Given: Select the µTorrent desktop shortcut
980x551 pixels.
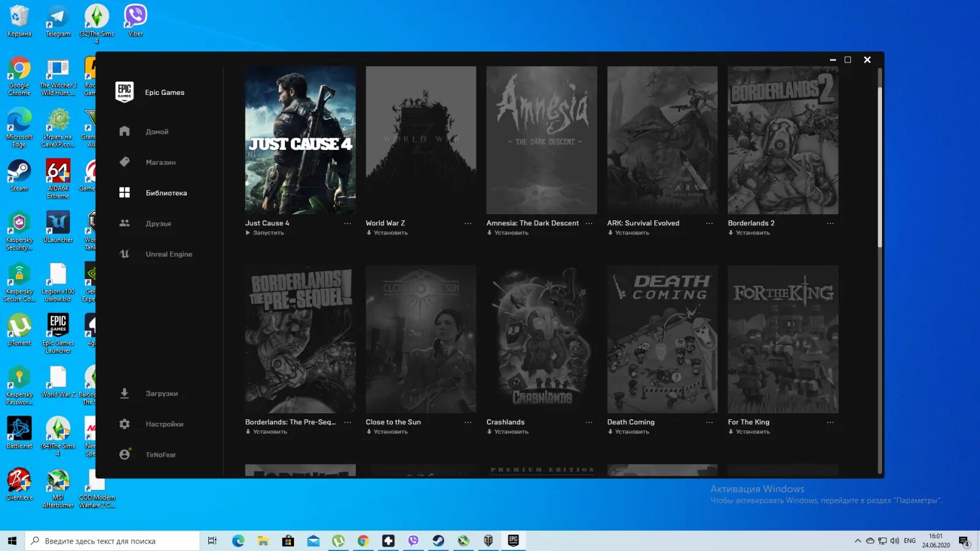Looking at the screenshot, I should click(x=19, y=331).
